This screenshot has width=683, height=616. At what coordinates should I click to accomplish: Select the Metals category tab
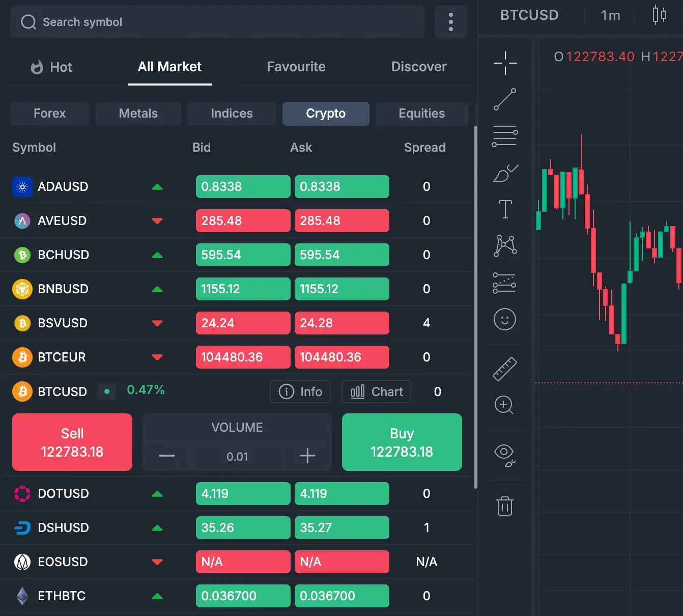pos(138,114)
